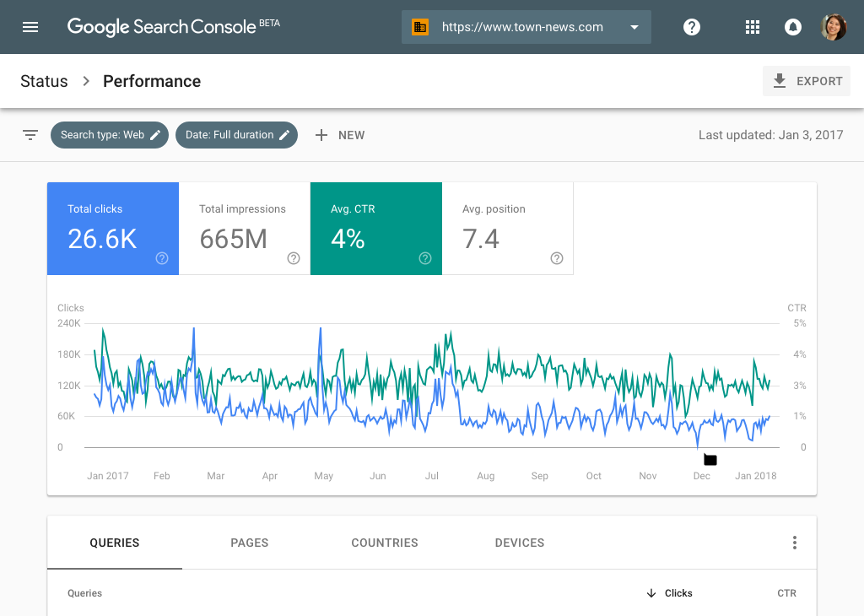Toggle the Total impressions metric card

(x=245, y=228)
